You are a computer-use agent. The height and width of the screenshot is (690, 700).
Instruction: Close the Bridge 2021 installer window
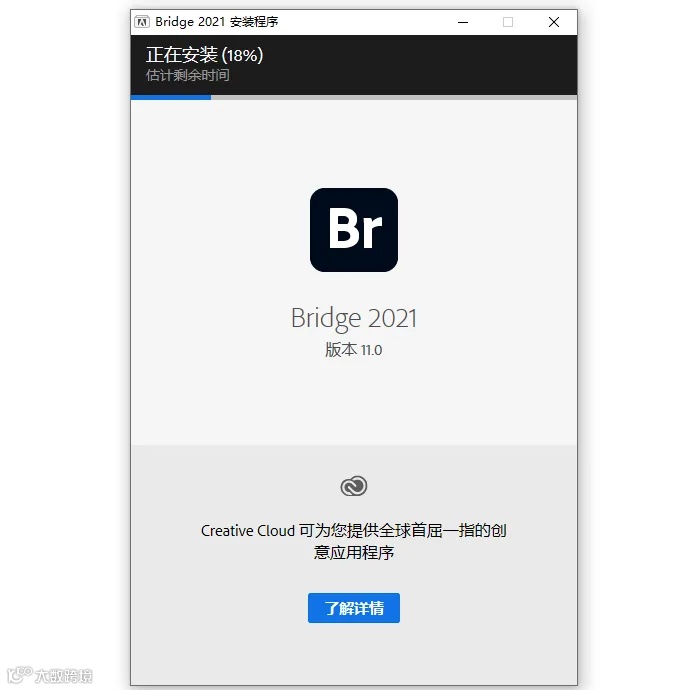coord(554,22)
